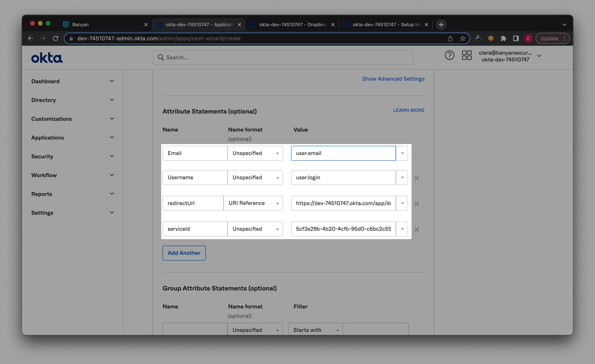
Task: Switch to the Dropbox Okta tab
Action: [292, 25]
